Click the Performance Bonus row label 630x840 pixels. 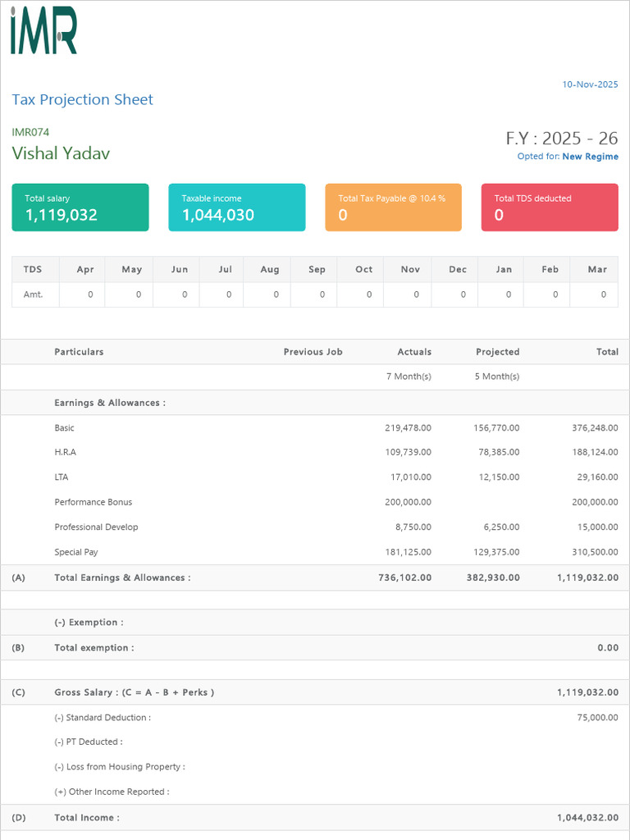[x=94, y=502]
